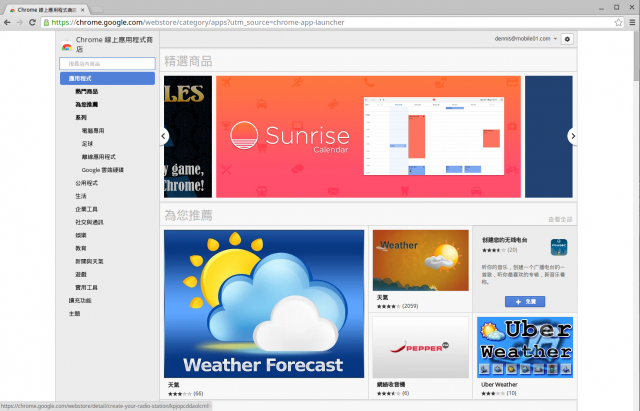
Task: Show next featured banner with right arrow
Action: (572, 136)
